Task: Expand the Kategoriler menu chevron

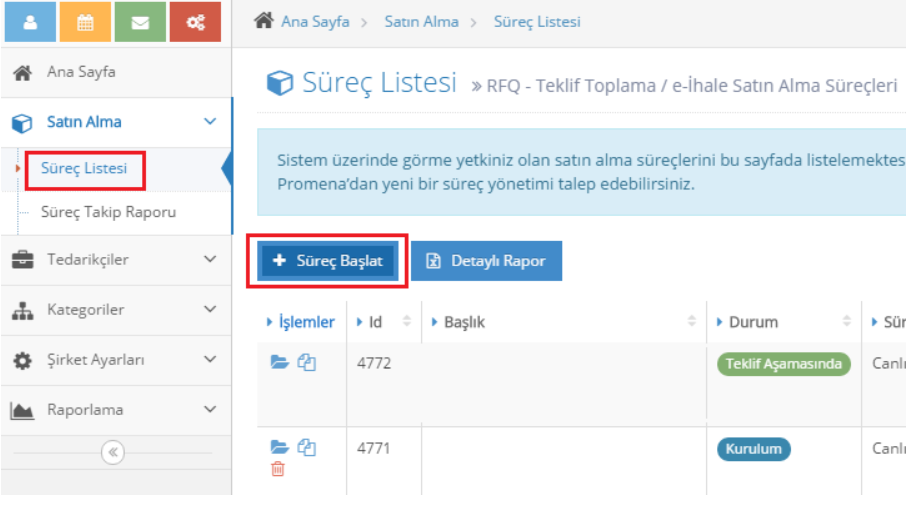Action: tap(210, 309)
